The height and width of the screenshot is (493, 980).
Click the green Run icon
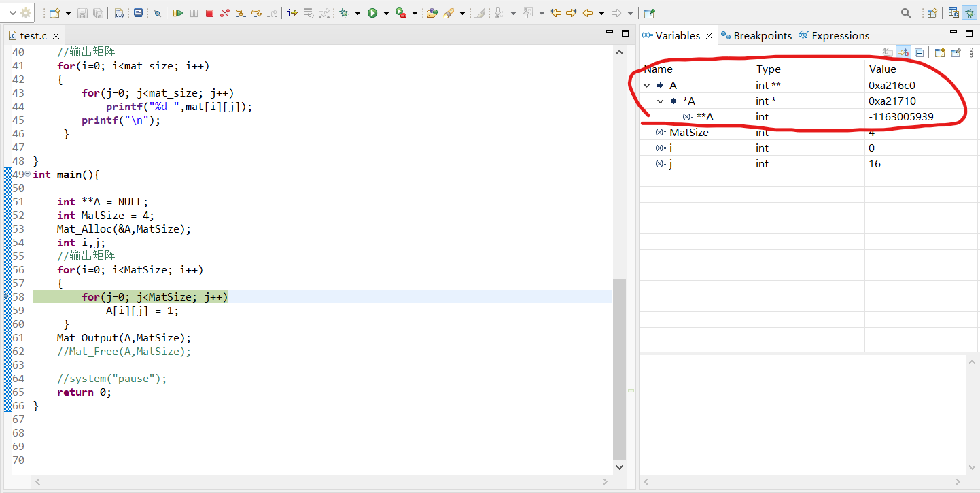point(372,13)
